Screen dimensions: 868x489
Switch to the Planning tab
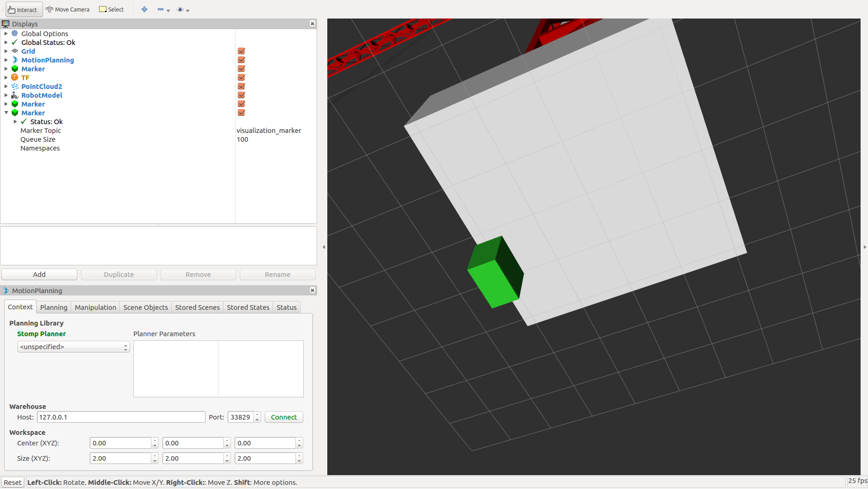tap(53, 307)
